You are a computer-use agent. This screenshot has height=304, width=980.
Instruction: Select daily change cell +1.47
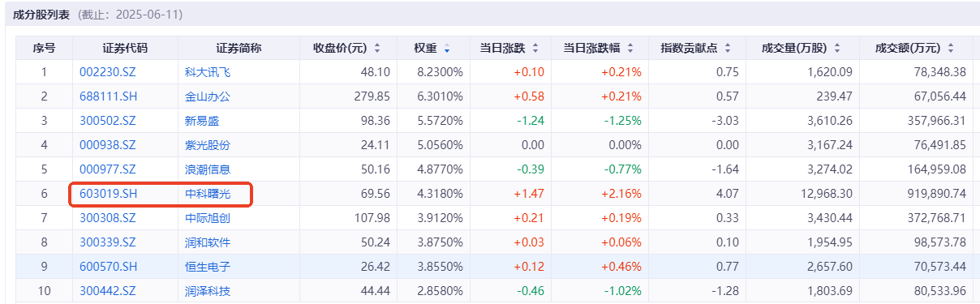click(529, 194)
